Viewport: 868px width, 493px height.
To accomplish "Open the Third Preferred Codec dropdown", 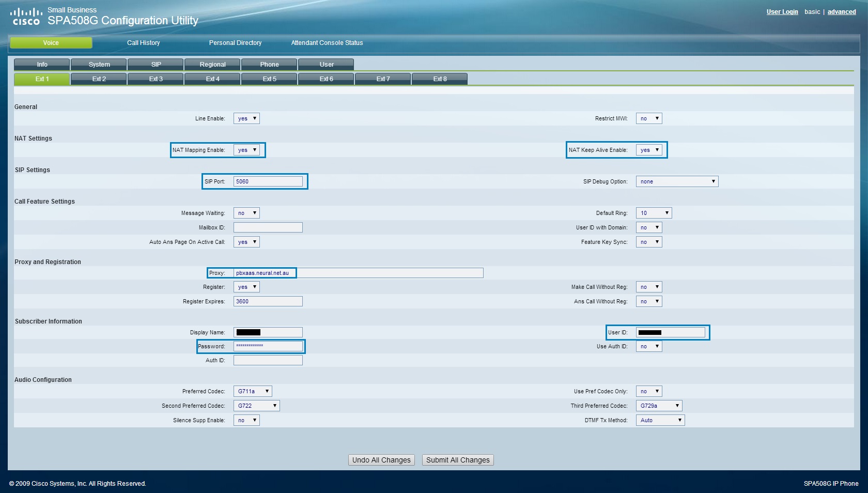I will tap(659, 406).
